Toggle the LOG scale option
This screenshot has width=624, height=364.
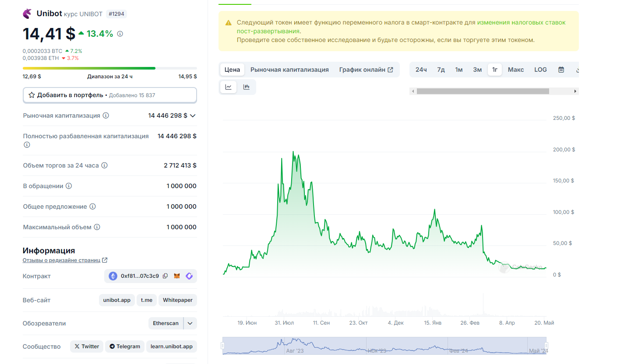[540, 70]
